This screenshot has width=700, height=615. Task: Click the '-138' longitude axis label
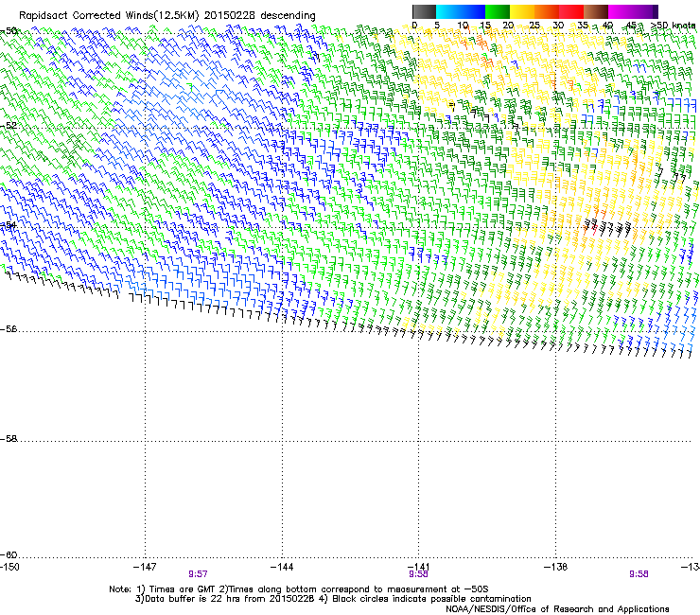tap(556, 567)
